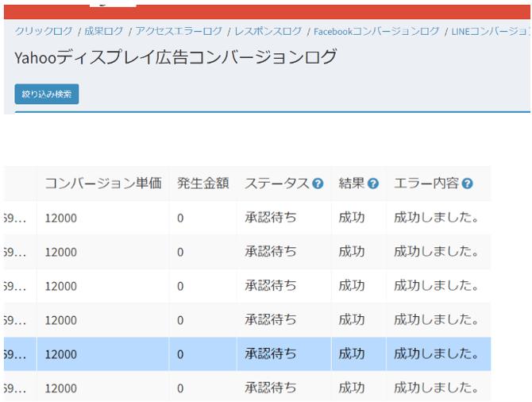Click the Yahooディスプレイ広告コンバージョンログ page title
Screen dimensions: 532x402
click(x=175, y=57)
